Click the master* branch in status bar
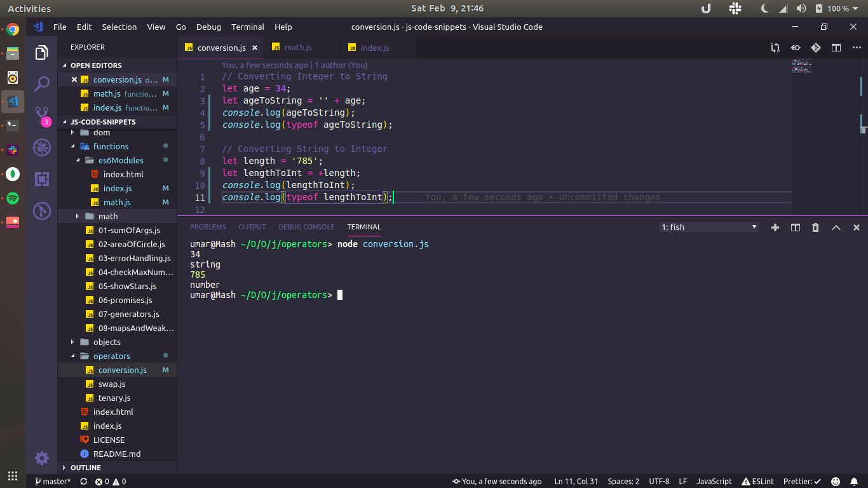Viewport: 868px width, 488px height. pos(53,482)
